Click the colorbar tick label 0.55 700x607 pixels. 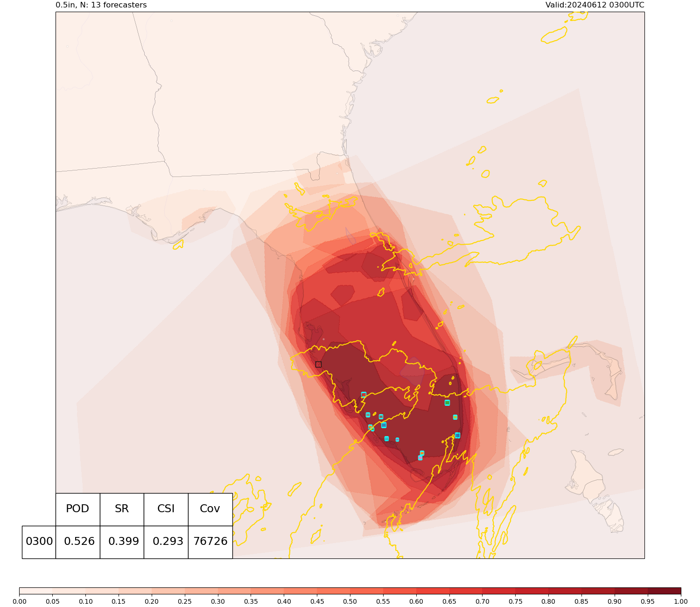[384, 602]
